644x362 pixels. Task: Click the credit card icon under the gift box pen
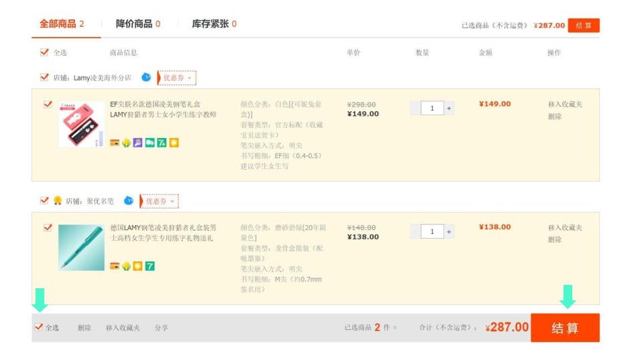click(x=115, y=143)
